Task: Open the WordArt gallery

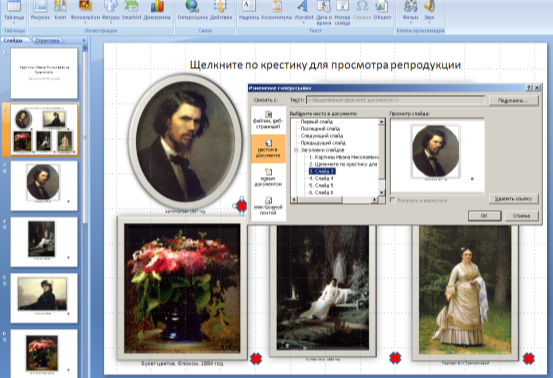Action: point(303,11)
